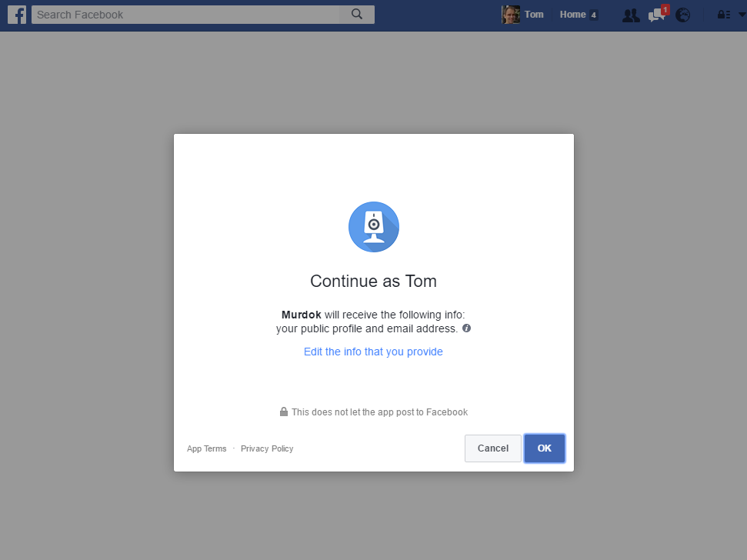Focus the Search Facebook field
This screenshot has width=747, height=560.
point(186,15)
